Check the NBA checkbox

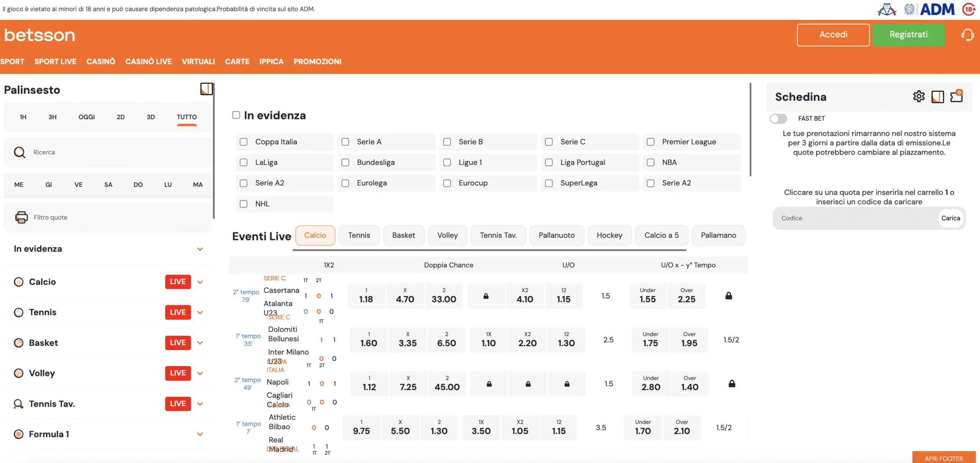(651, 162)
